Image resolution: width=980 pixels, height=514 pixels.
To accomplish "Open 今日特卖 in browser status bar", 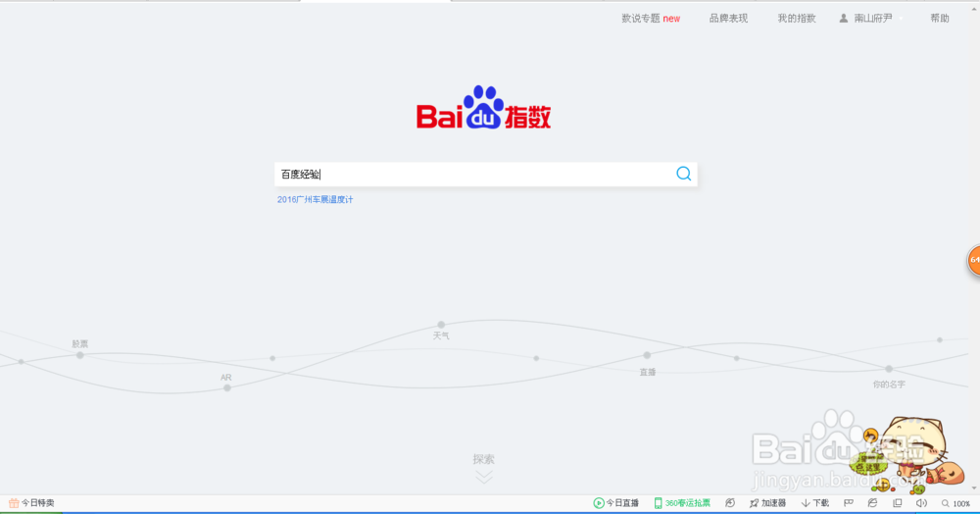I will [31, 503].
